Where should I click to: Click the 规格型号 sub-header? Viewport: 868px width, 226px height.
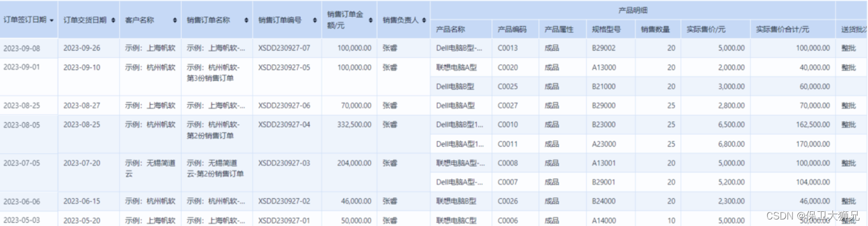pos(606,29)
